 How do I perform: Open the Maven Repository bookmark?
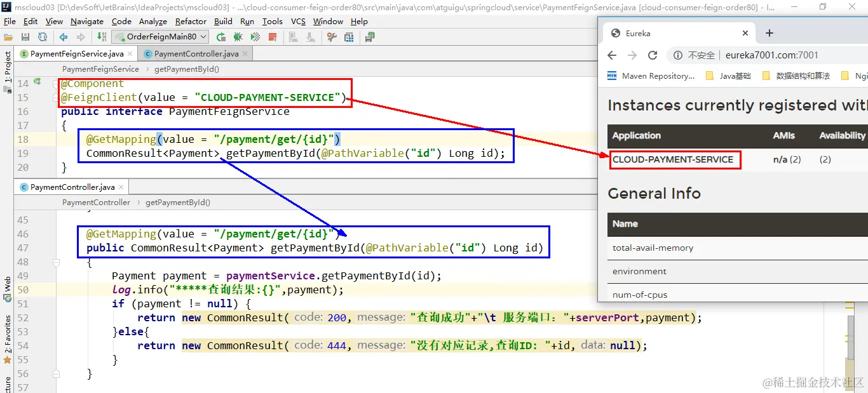[651, 76]
